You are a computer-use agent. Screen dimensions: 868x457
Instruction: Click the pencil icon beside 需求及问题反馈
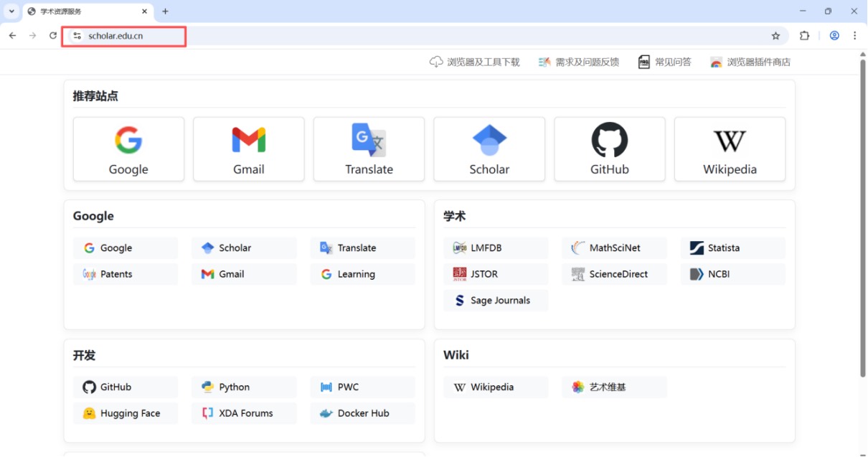tap(544, 62)
